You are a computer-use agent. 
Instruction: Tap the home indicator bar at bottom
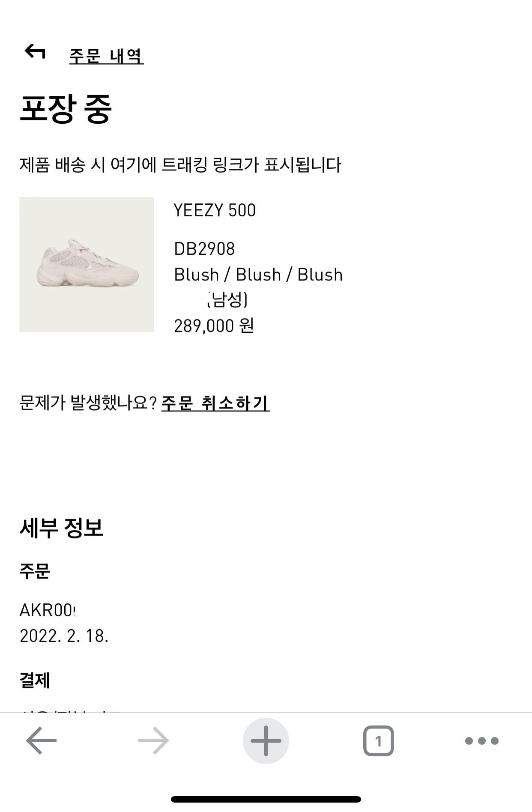tap(266, 799)
